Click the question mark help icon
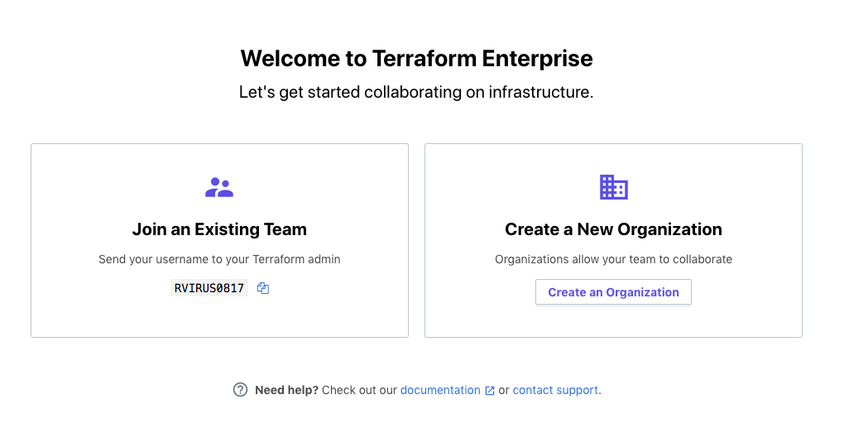Image resolution: width=868 pixels, height=433 pixels. [x=240, y=390]
